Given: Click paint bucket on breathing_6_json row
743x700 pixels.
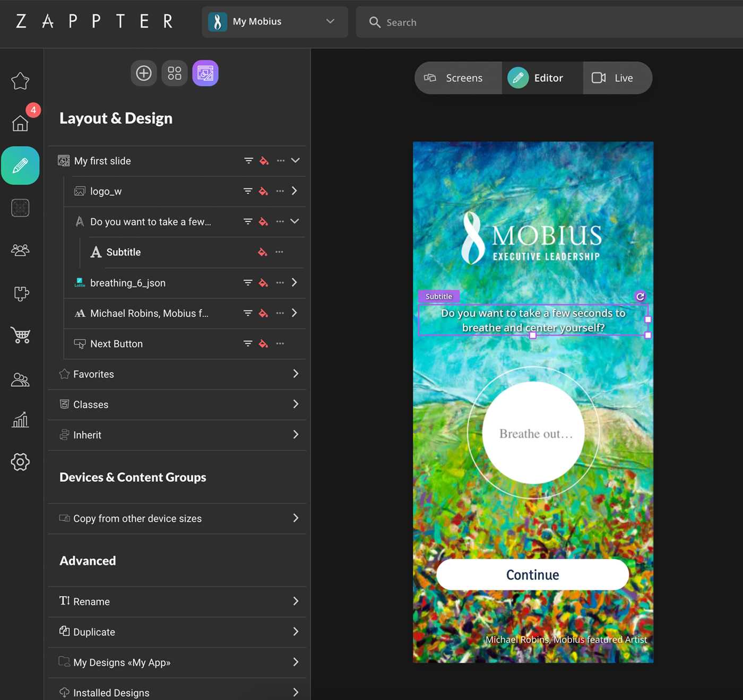Looking at the screenshot, I should pyautogui.click(x=263, y=283).
